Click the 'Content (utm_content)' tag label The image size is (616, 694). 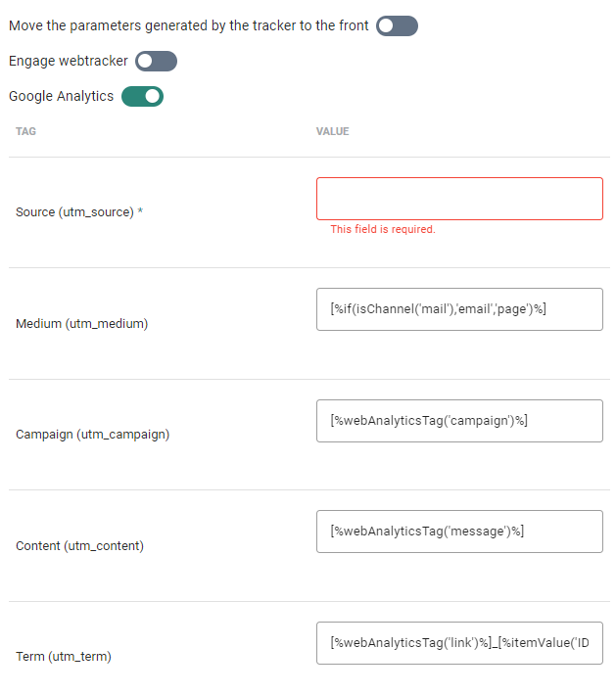pos(80,545)
